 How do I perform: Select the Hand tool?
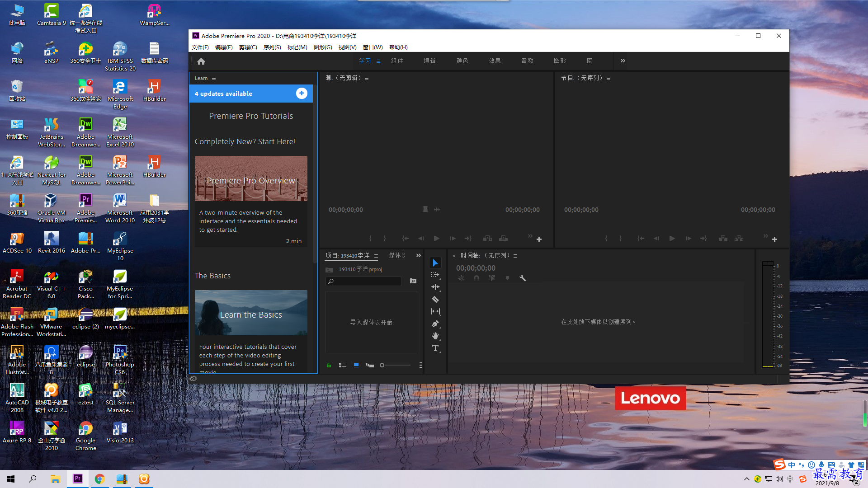435,336
